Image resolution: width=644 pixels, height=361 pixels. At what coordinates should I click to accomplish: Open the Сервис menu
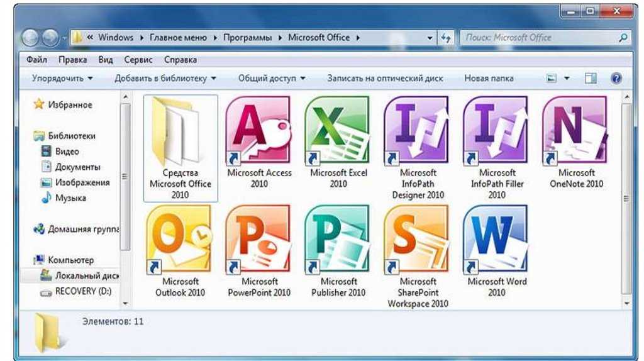[x=138, y=60]
